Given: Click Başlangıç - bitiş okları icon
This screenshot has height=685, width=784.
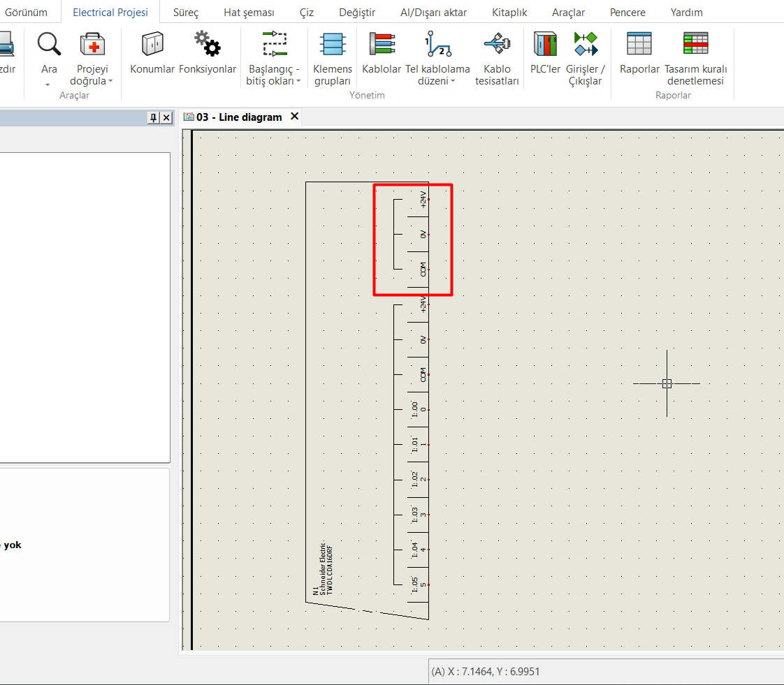Looking at the screenshot, I should pos(275,44).
